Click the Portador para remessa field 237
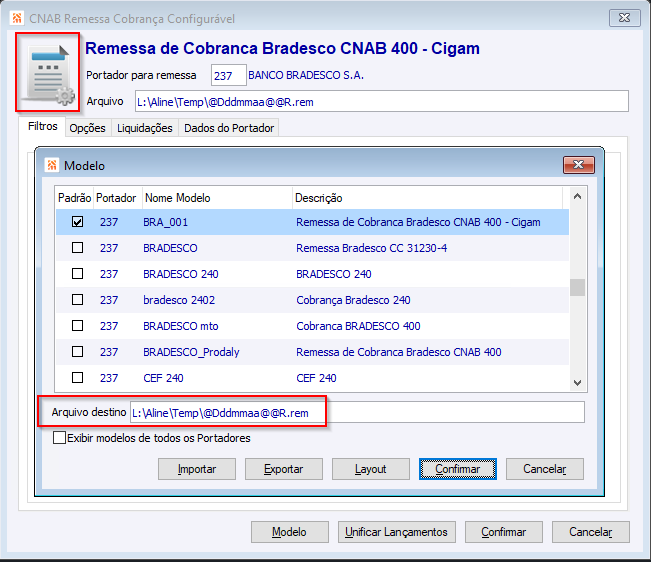 tap(228, 75)
